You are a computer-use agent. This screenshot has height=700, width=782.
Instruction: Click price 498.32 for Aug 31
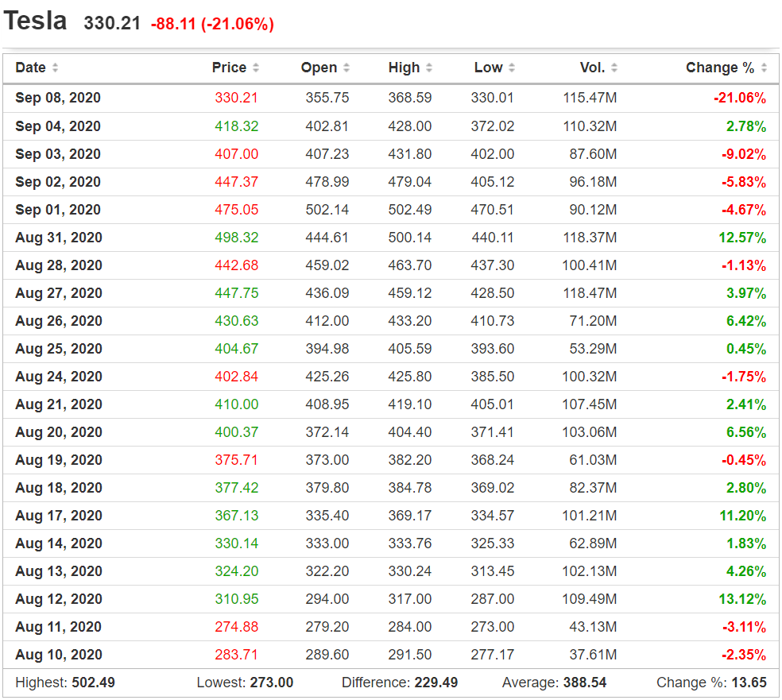click(236, 238)
